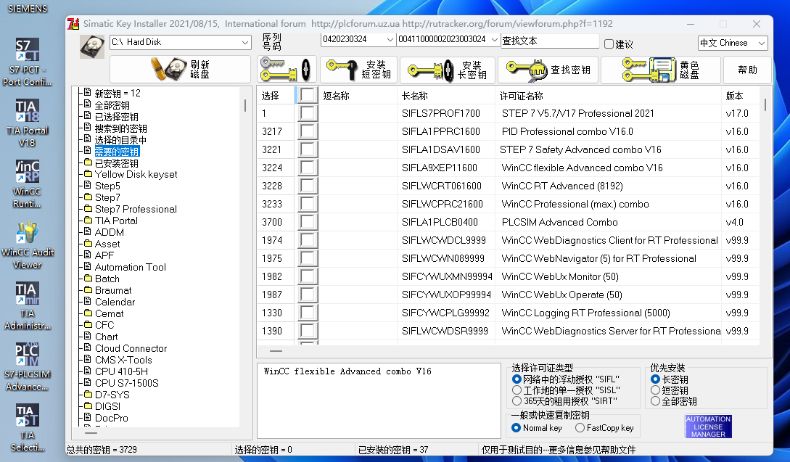790x462 pixels.
Task: Select Yellow Disk keyset folder
Action: 136,174
